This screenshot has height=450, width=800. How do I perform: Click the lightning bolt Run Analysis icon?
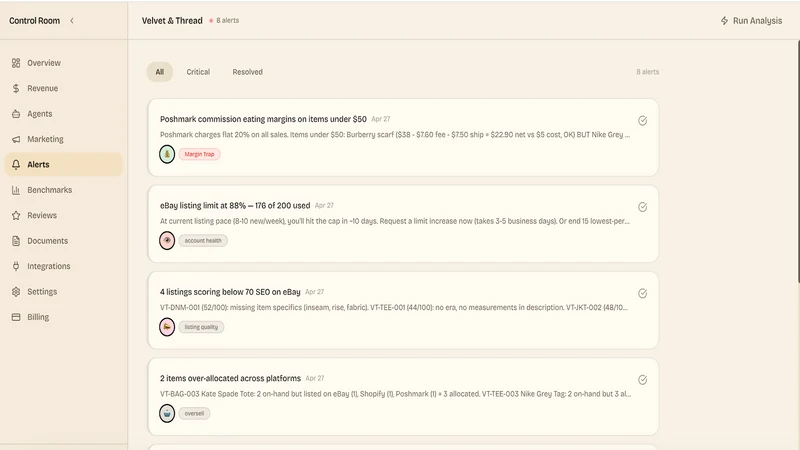point(724,20)
